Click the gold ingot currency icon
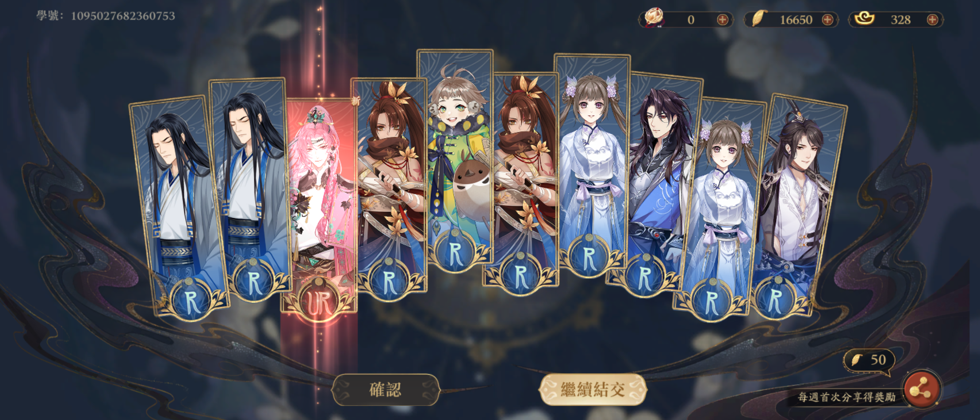This screenshot has height=420, width=980. (864, 19)
